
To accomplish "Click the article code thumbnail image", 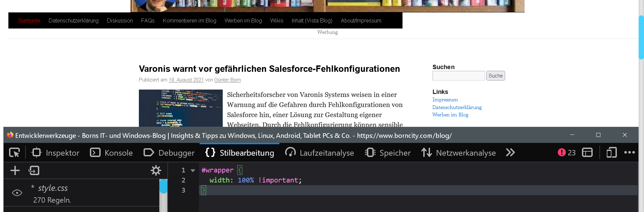I will click(x=181, y=108).
